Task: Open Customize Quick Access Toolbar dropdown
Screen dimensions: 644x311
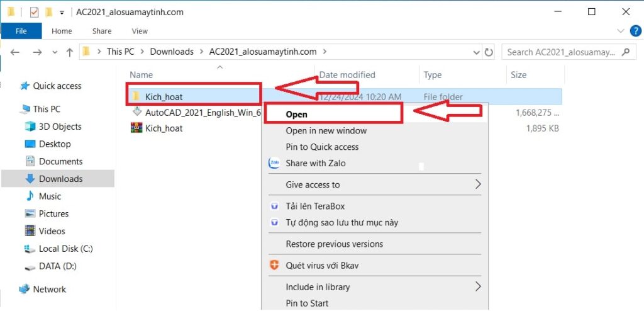Action: (62, 13)
